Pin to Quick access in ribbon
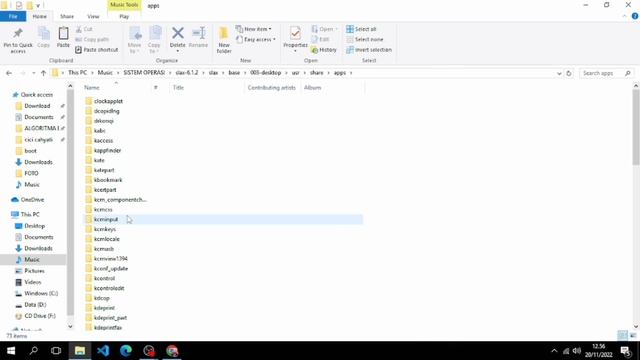 18,40
